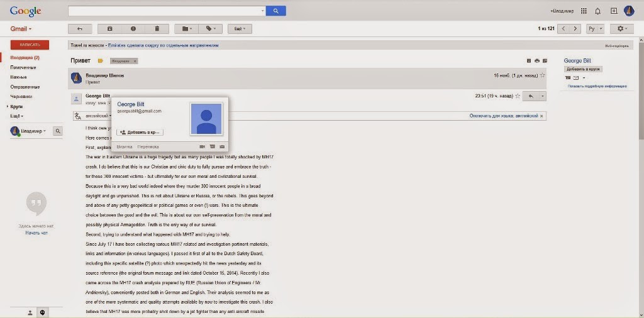Dismiss the translation bar
Image resolution: width=644 pixels, height=318 pixels.
541,116
